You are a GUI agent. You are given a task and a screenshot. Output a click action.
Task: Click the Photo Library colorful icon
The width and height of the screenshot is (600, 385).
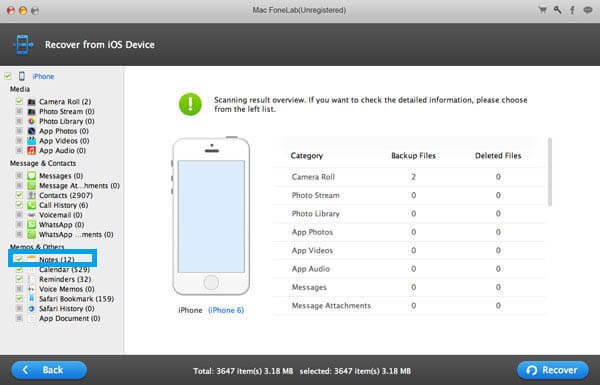click(31, 121)
